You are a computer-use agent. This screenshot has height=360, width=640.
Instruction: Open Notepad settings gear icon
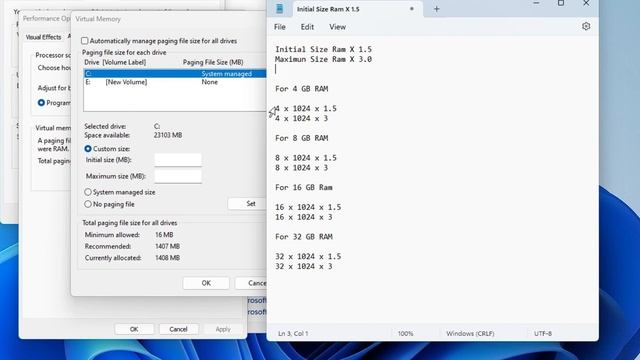click(586, 27)
